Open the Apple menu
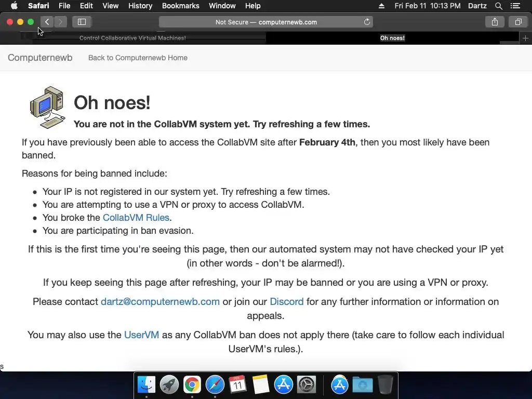 [14, 6]
